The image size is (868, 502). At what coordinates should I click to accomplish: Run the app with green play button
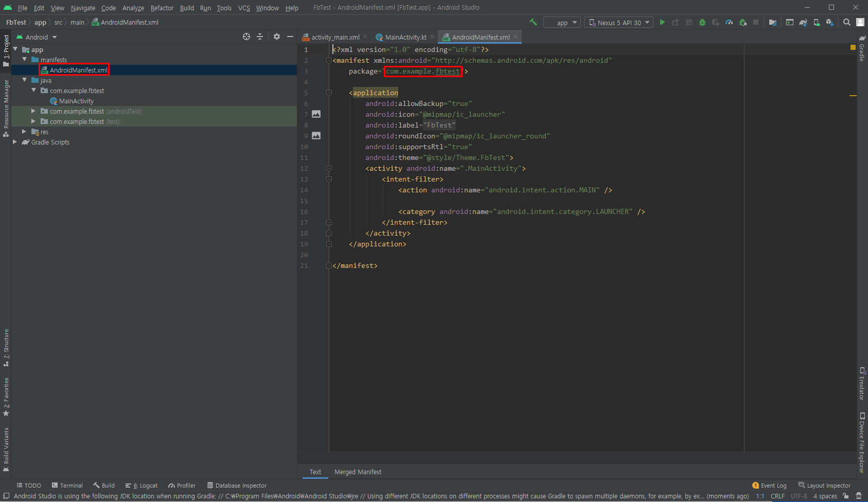(x=663, y=22)
